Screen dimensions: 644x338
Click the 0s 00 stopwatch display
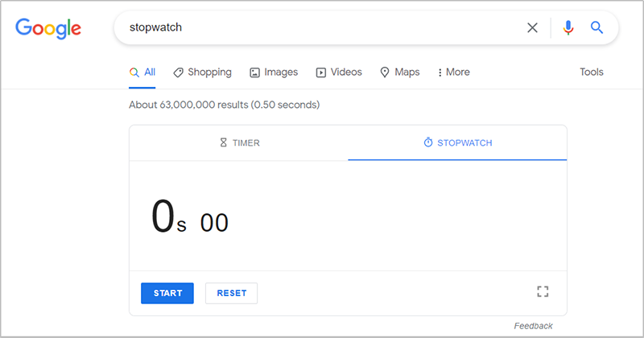click(190, 216)
